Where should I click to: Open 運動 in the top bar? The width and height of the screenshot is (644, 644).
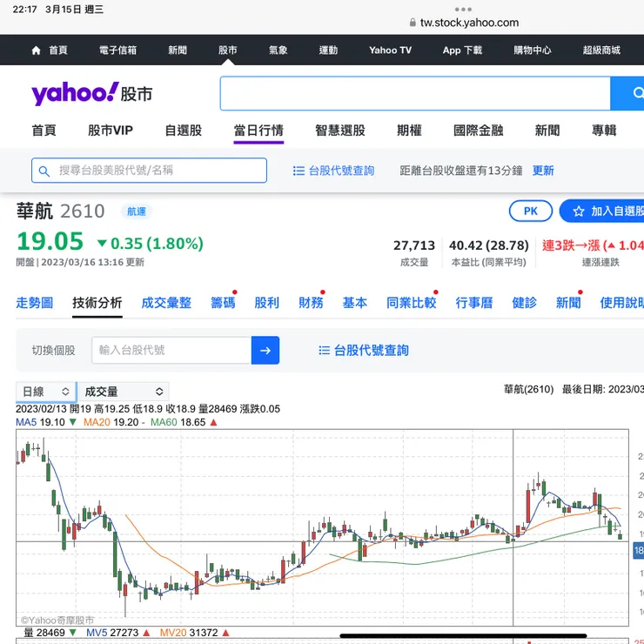(329, 50)
